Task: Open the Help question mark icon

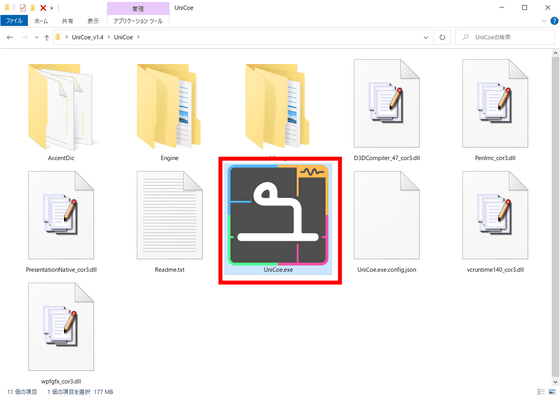Action: click(554, 21)
